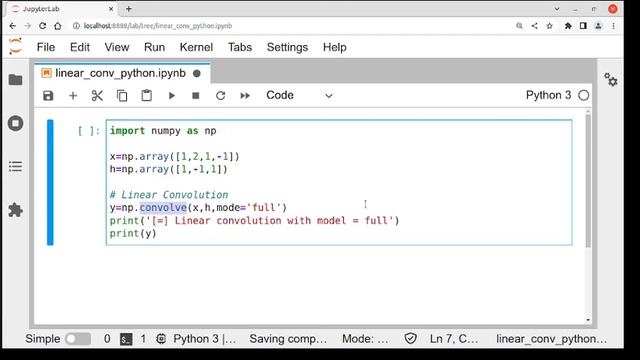Screen dimensions: 640x360
Task: Click the 'Ln 7, C…' cursor position entry
Action: pyautogui.click(x=454, y=339)
